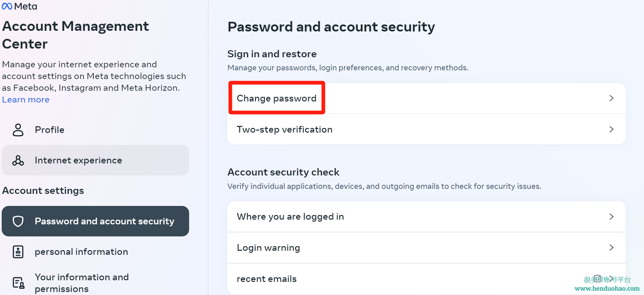The width and height of the screenshot is (644, 295).
Task: Click the Your information and permissions lock icon
Action: click(x=18, y=283)
